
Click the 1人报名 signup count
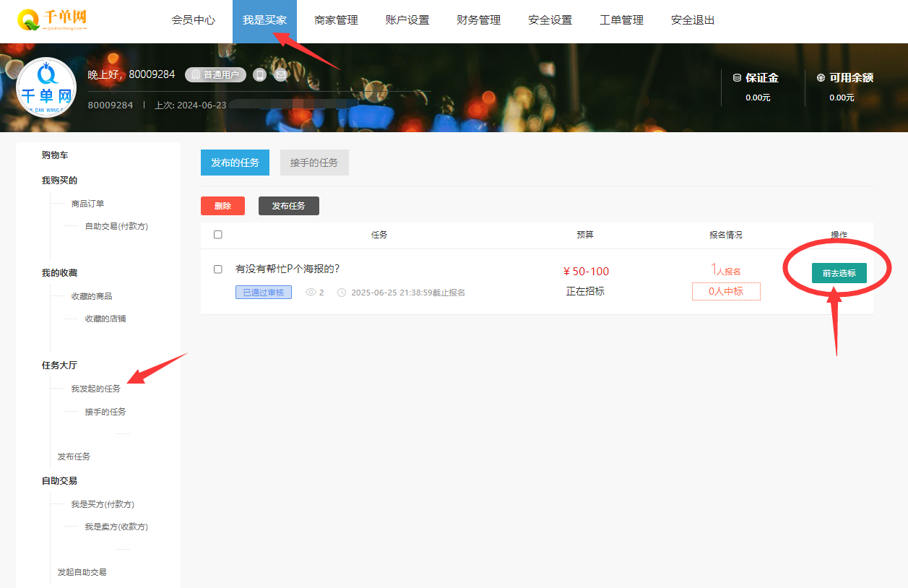coord(725,270)
